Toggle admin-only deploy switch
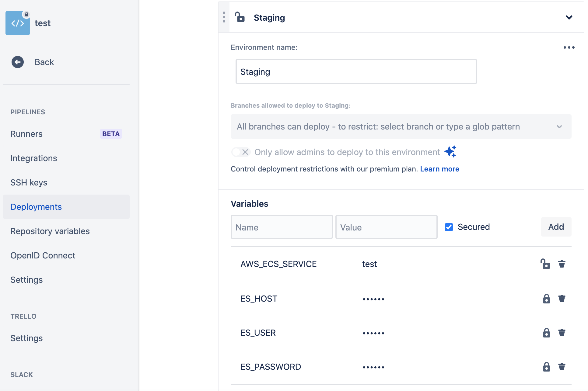Viewport: 588px width, 391px height. click(x=241, y=152)
